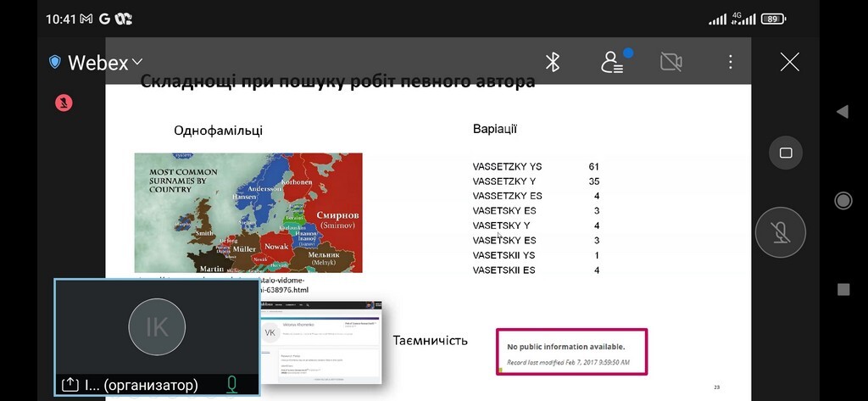
Task: Open the Webex dropdown chevron
Action: coord(136,62)
